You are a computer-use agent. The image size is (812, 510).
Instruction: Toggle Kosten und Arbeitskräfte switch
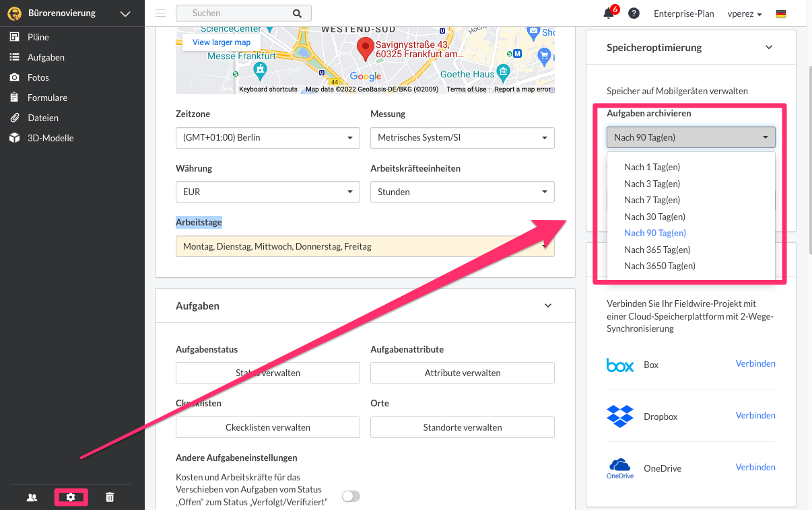351,496
